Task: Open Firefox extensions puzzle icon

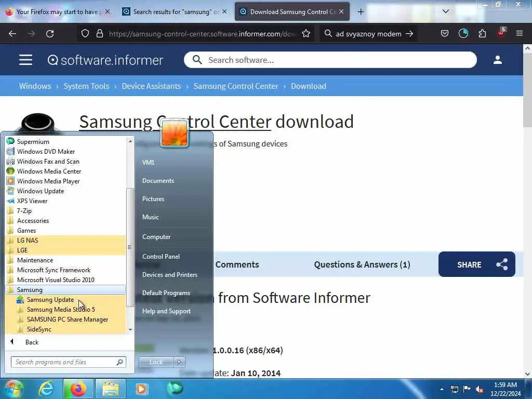Action: pyautogui.click(x=482, y=33)
